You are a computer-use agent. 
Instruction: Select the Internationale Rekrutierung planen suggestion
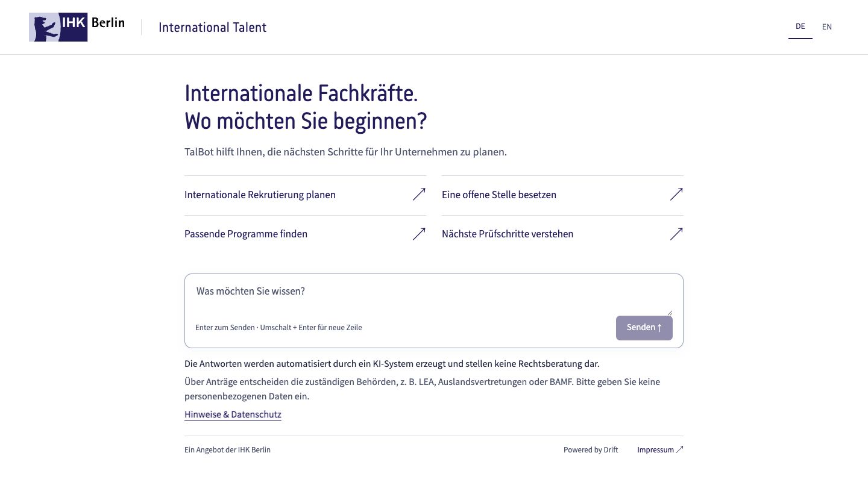(305, 195)
